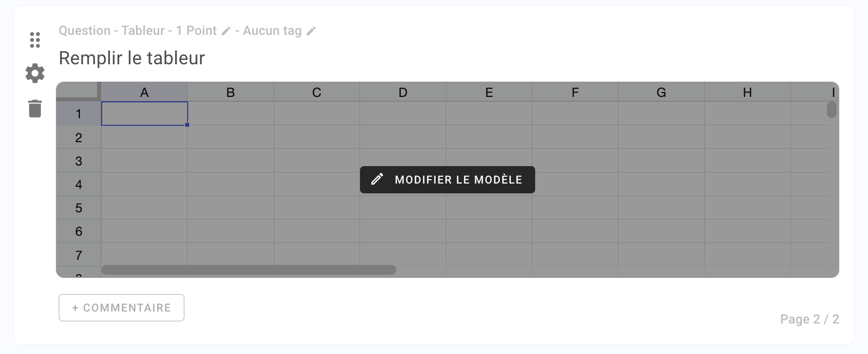The image size is (868, 354).
Task: Select column D header
Action: 402,93
